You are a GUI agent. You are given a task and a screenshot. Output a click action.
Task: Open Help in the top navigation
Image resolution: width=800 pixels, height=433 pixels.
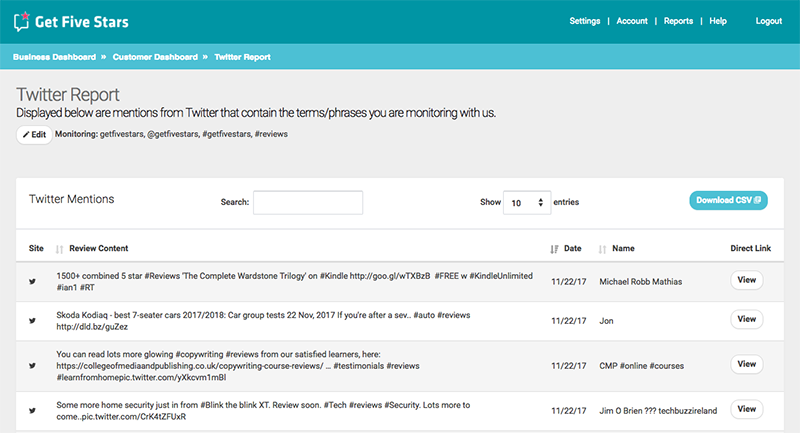(x=718, y=21)
